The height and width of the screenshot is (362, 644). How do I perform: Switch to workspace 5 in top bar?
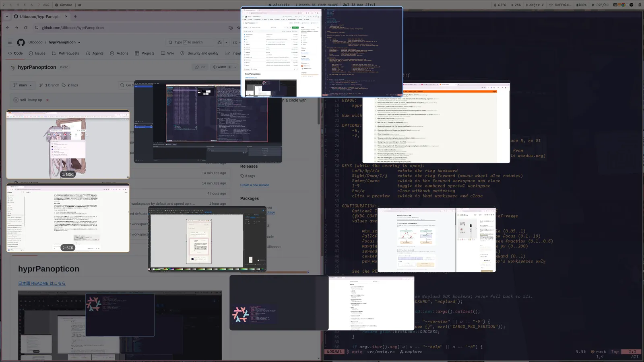[x=25, y=5]
